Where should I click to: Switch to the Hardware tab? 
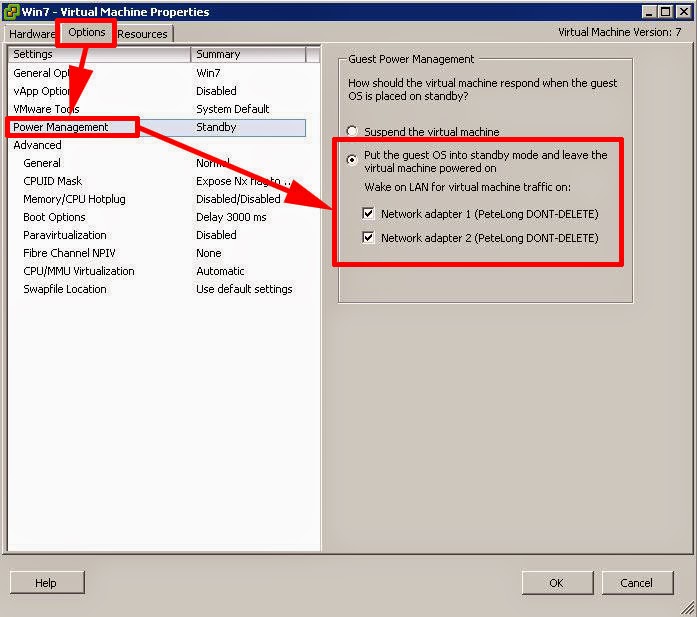[x=31, y=34]
